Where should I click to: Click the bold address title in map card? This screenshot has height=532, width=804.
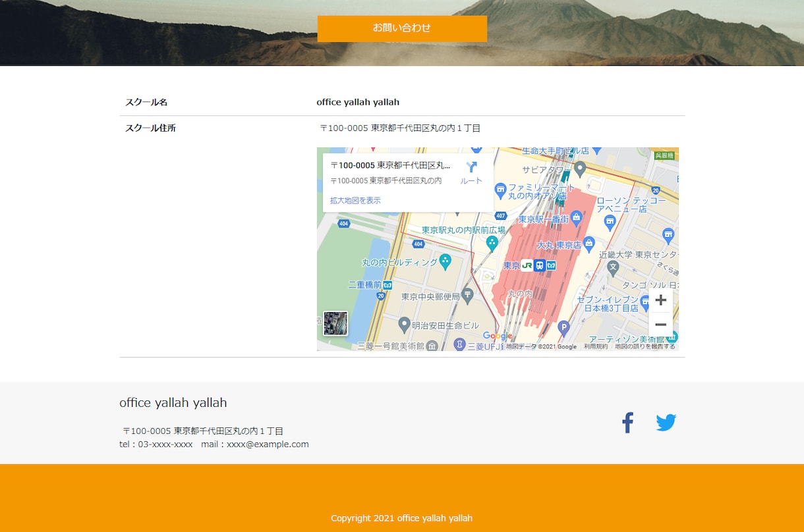390,165
